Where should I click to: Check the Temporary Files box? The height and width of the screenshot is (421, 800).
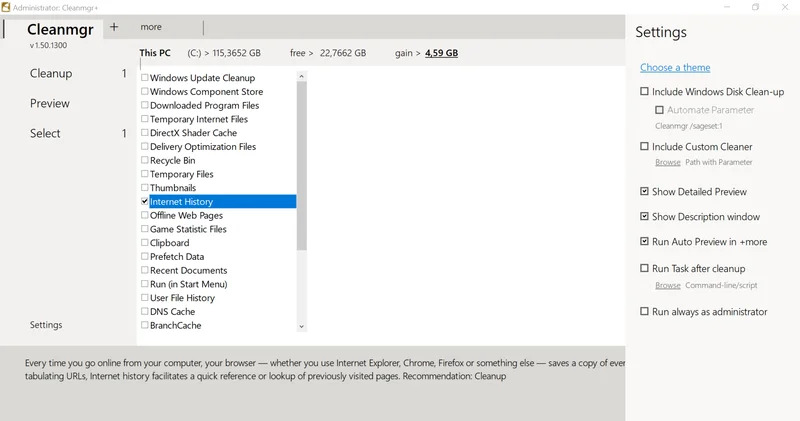click(x=145, y=174)
